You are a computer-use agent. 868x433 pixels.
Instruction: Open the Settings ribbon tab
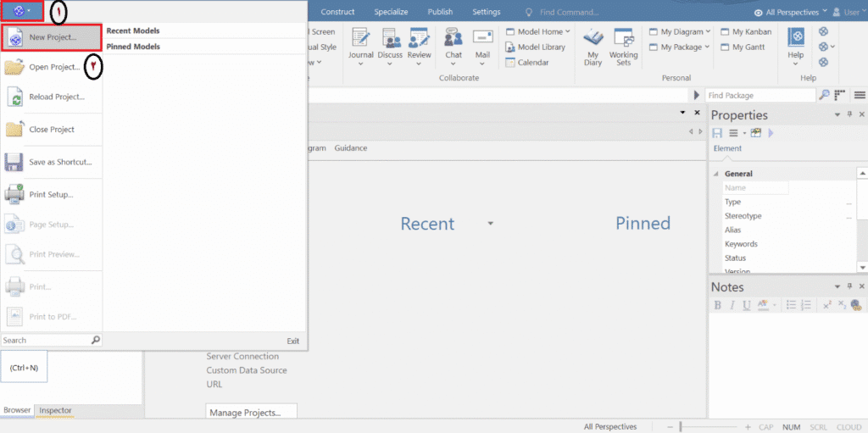point(486,12)
